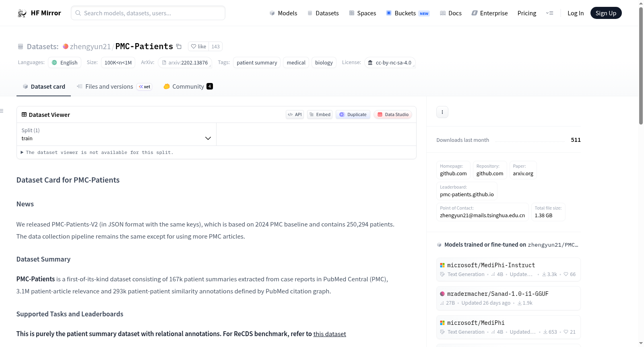This screenshot has height=347, width=644.
Task: Click the microsoft logo on MediPhi-Instruct card
Action: click(442, 265)
